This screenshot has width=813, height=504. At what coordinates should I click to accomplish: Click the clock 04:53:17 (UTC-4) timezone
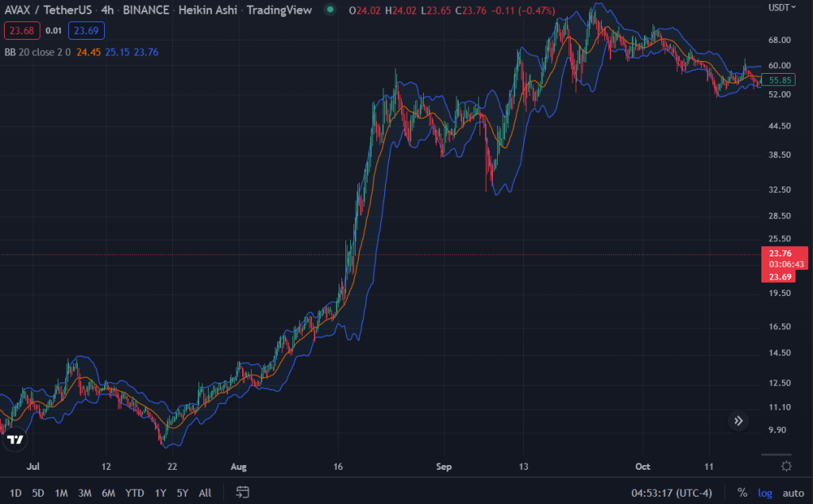tap(672, 493)
